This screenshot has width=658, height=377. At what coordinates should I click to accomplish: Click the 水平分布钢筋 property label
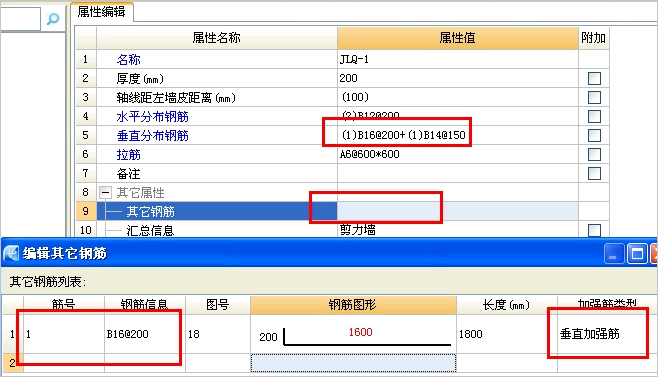click(x=153, y=117)
